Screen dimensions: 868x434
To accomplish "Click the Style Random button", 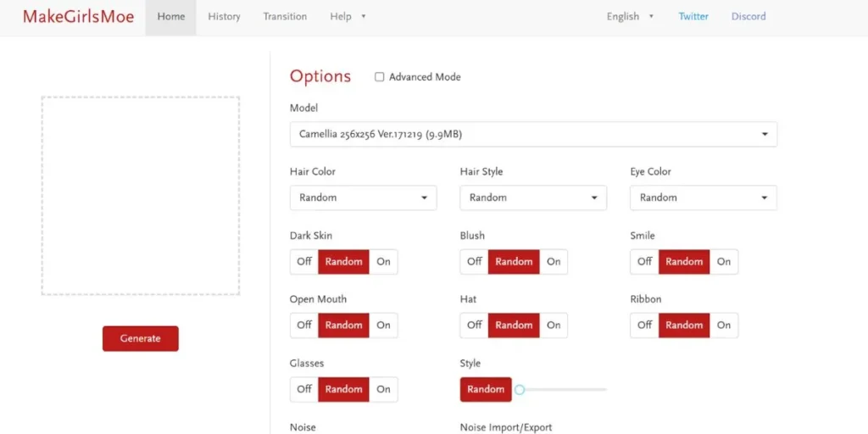I will (486, 390).
